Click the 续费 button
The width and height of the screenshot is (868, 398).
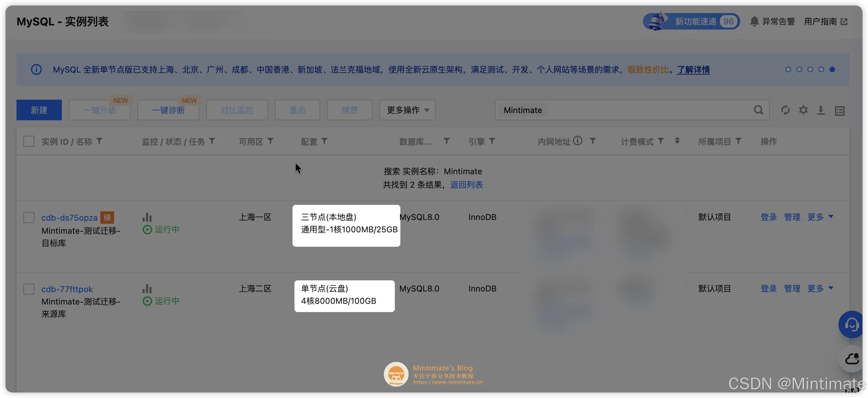tap(350, 110)
